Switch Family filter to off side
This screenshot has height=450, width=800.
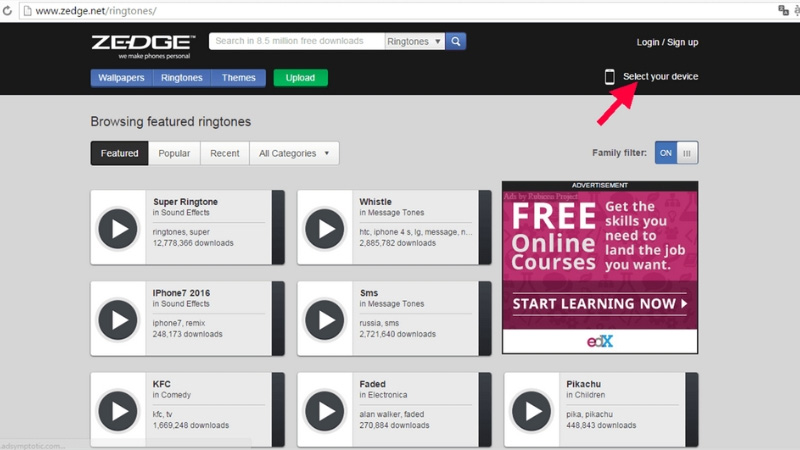[687, 153]
